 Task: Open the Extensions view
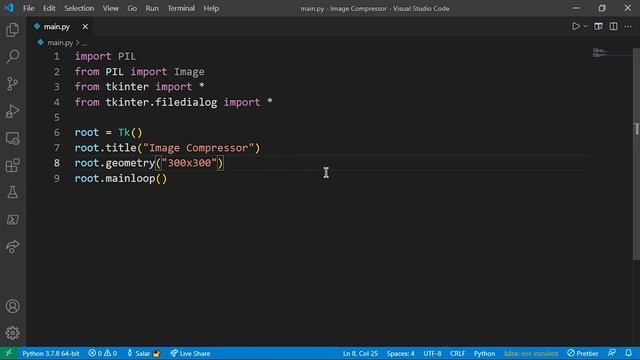coord(12,165)
